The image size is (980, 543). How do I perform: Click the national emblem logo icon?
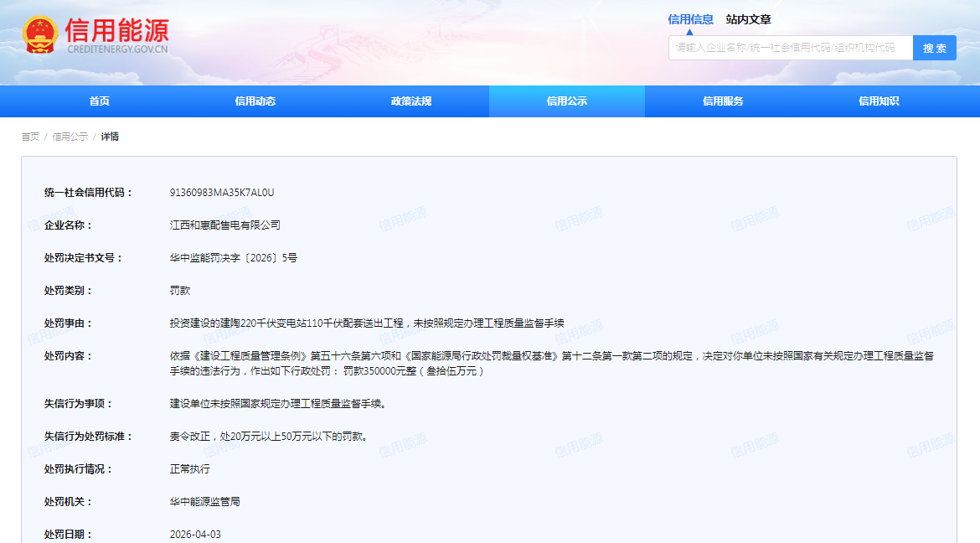click(40, 35)
